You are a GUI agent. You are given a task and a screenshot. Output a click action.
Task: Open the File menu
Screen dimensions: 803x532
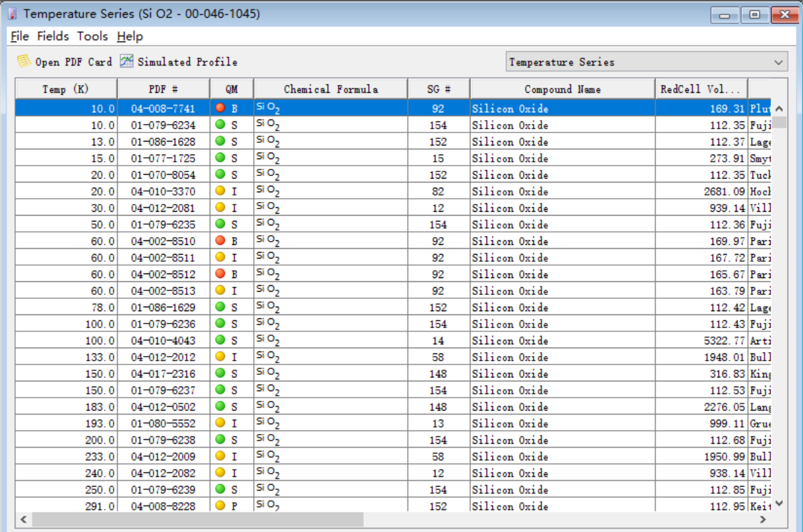point(19,36)
